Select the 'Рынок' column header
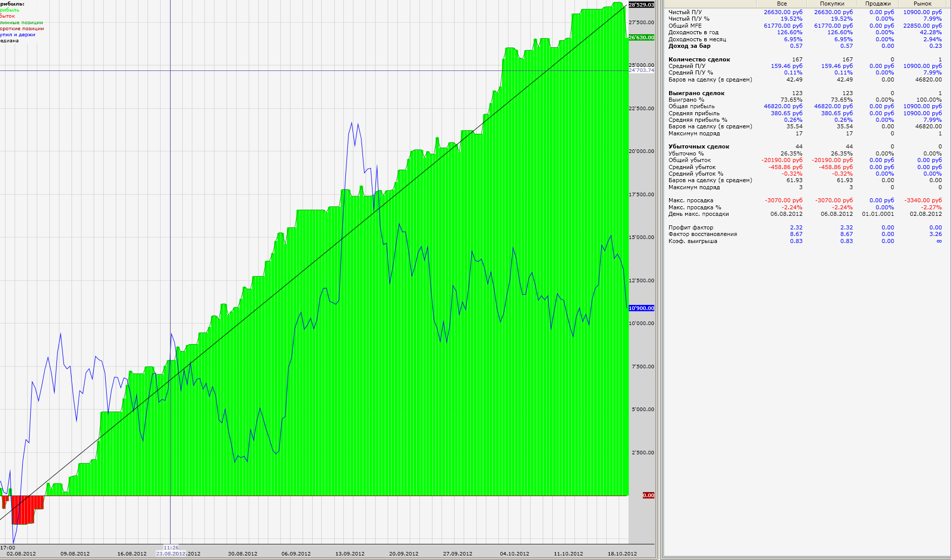951x560 pixels. tap(922, 4)
